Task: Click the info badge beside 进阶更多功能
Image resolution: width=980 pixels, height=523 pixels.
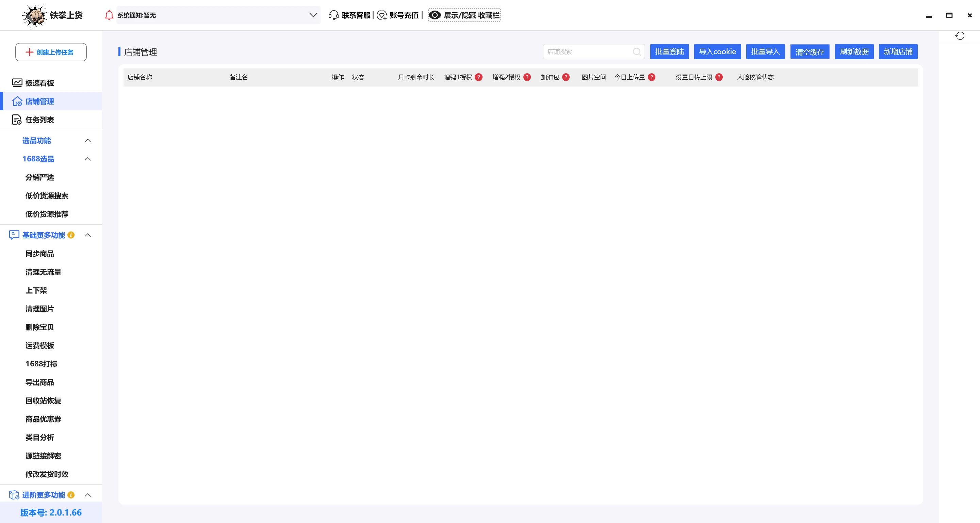Action: 71,495
